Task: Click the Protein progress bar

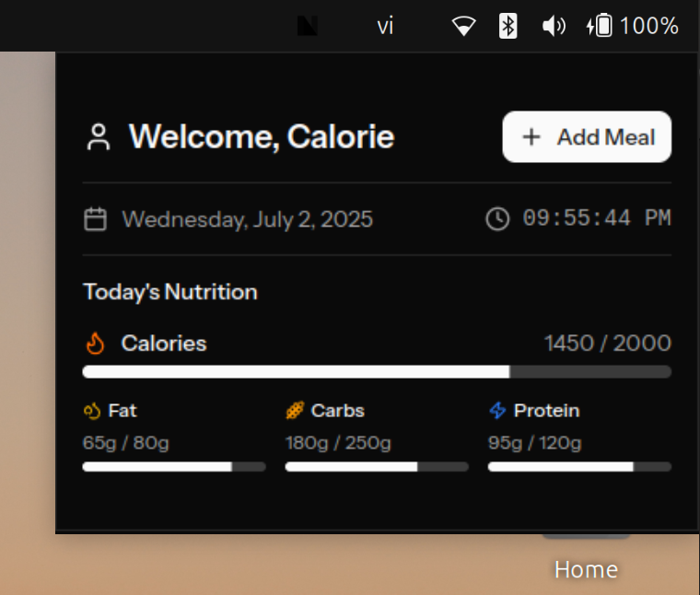Action: (579, 467)
